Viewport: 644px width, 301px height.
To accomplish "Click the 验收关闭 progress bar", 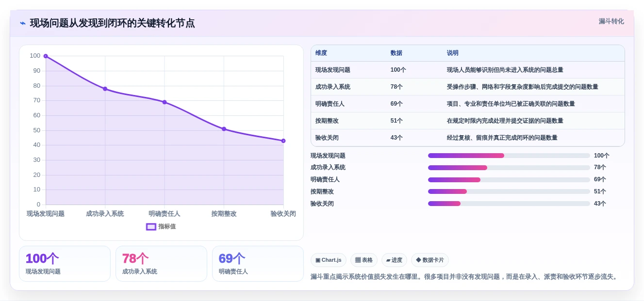I will (x=509, y=204).
